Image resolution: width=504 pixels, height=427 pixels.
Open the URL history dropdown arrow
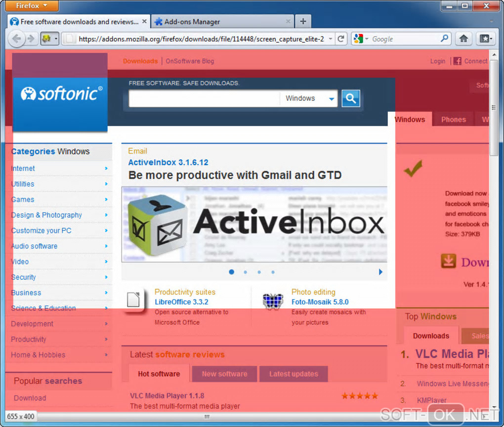330,39
